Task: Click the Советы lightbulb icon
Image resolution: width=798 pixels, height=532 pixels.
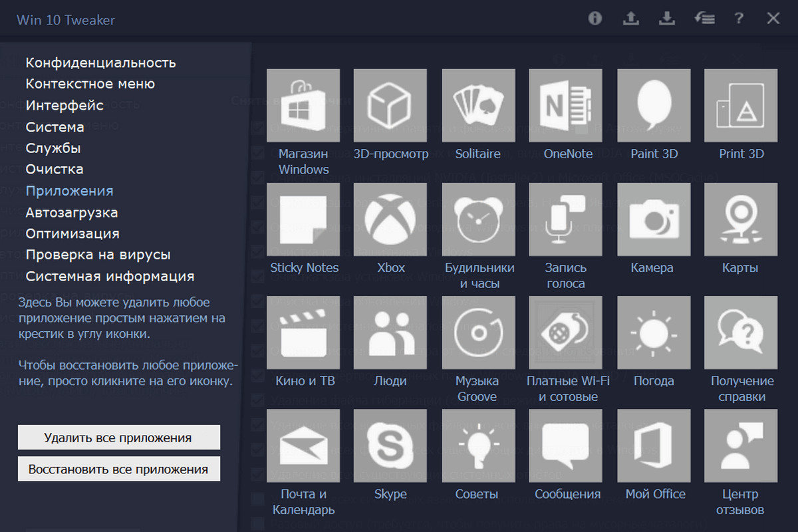Action: tap(478, 446)
